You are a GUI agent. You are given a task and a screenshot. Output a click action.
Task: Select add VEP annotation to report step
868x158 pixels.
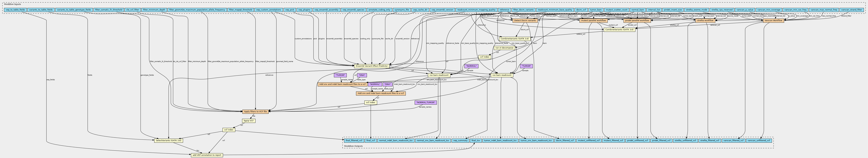(x=207, y=155)
